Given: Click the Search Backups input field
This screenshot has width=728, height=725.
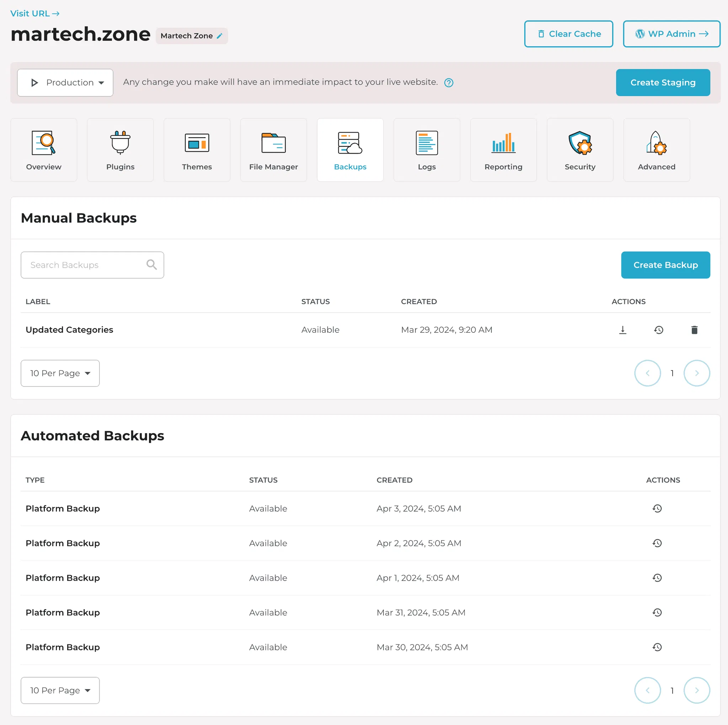Looking at the screenshot, I should 85,265.
